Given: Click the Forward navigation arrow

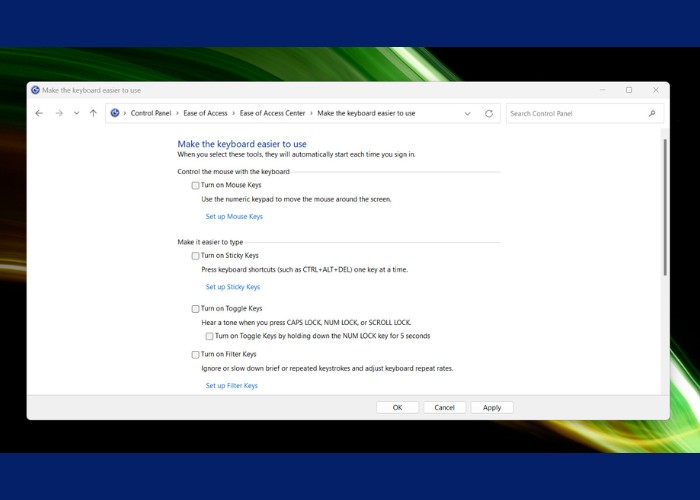Looking at the screenshot, I should [x=59, y=113].
